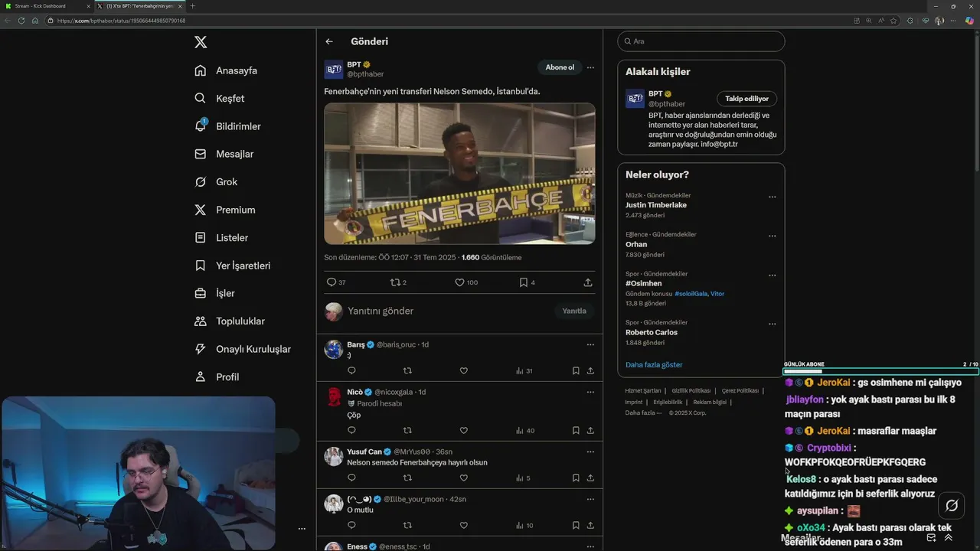Bookmark Barış's reply
This screenshot has height=551, width=980.
576,370
